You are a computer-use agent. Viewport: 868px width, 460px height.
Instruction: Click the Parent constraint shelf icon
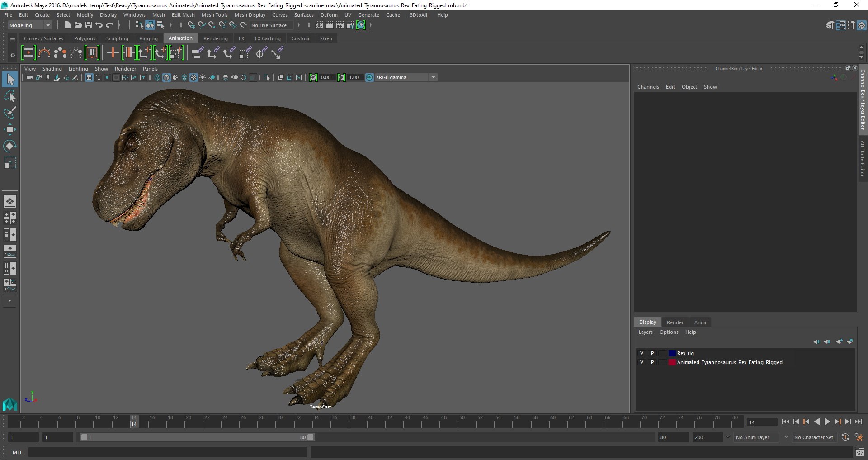coord(197,53)
